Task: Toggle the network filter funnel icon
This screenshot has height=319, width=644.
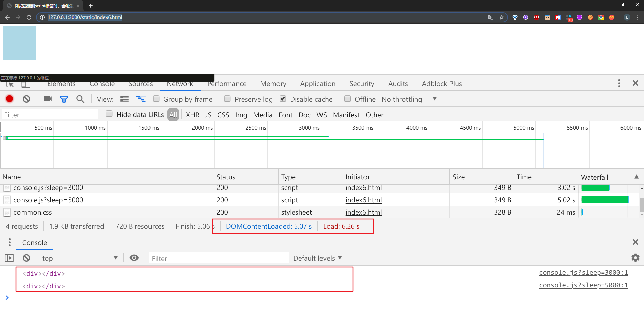Action: [x=64, y=99]
